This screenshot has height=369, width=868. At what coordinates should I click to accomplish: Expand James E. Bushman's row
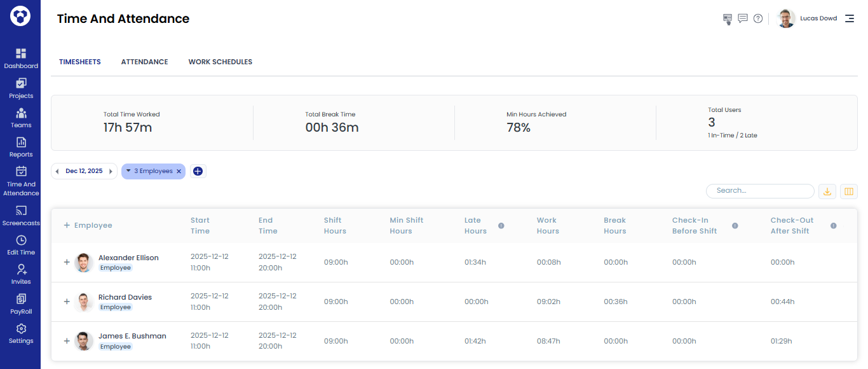click(x=67, y=341)
